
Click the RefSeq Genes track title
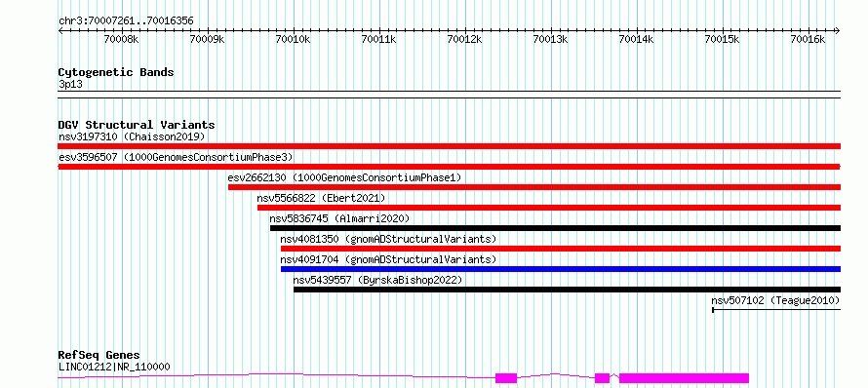click(x=99, y=355)
